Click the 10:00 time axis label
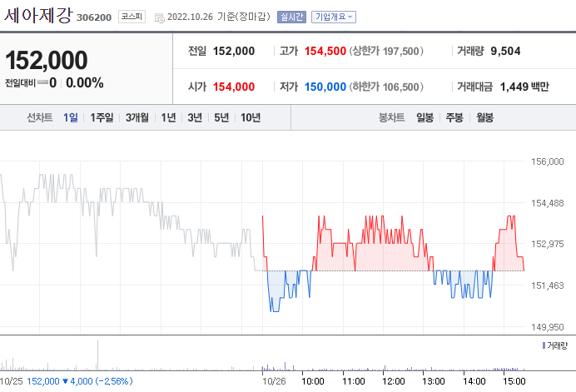Screen dimensions: 576x392 [313, 381]
